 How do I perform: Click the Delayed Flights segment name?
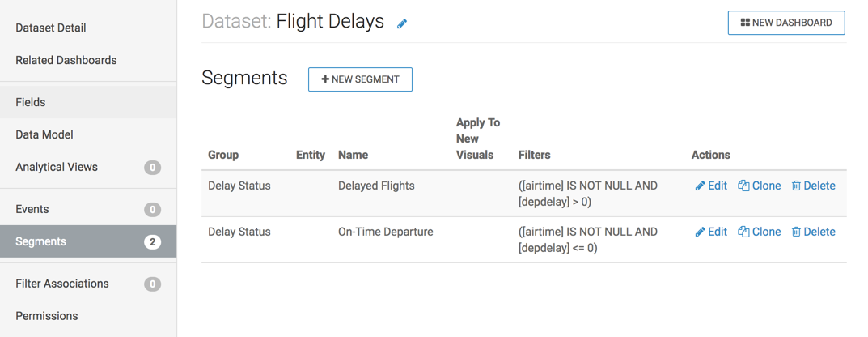coord(376,186)
